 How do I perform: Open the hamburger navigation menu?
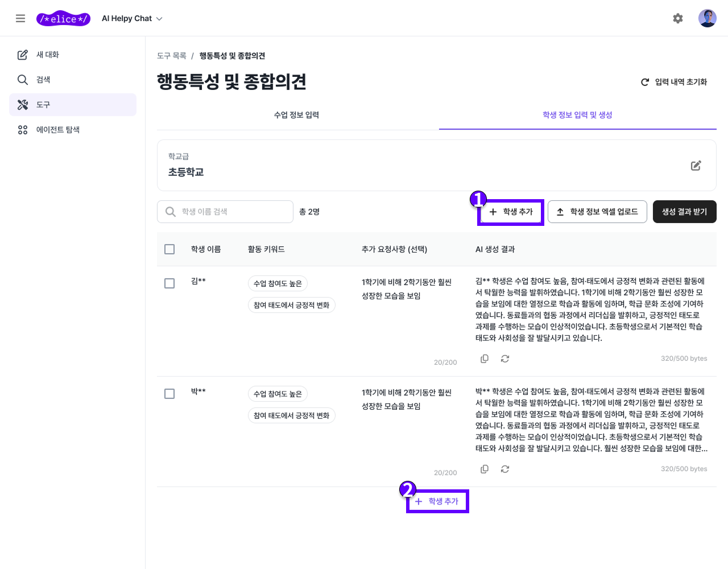pos(20,18)
